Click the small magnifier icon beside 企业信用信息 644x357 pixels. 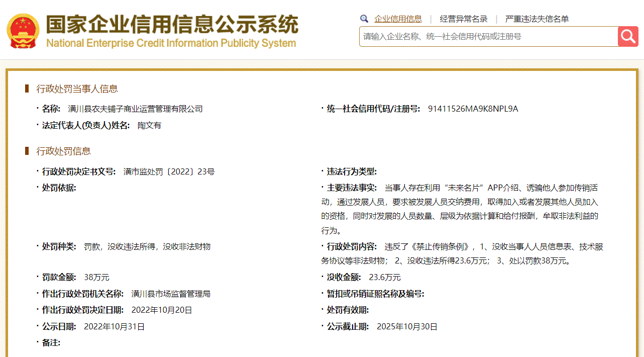coord(364,19)
